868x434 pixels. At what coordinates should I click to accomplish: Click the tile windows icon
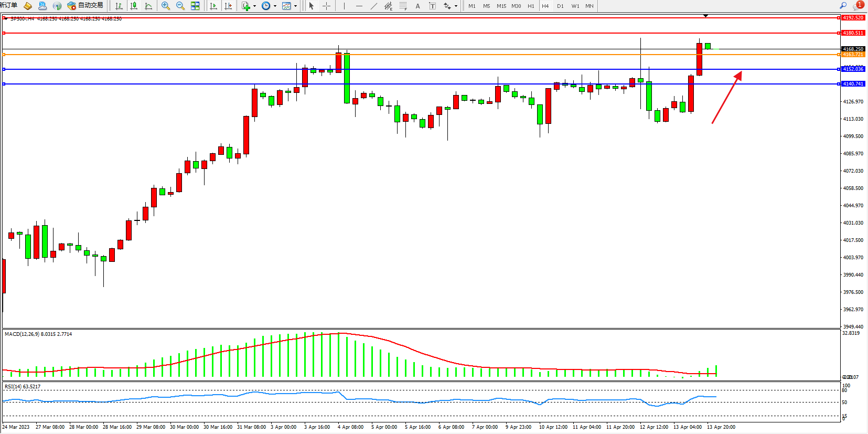195,6
